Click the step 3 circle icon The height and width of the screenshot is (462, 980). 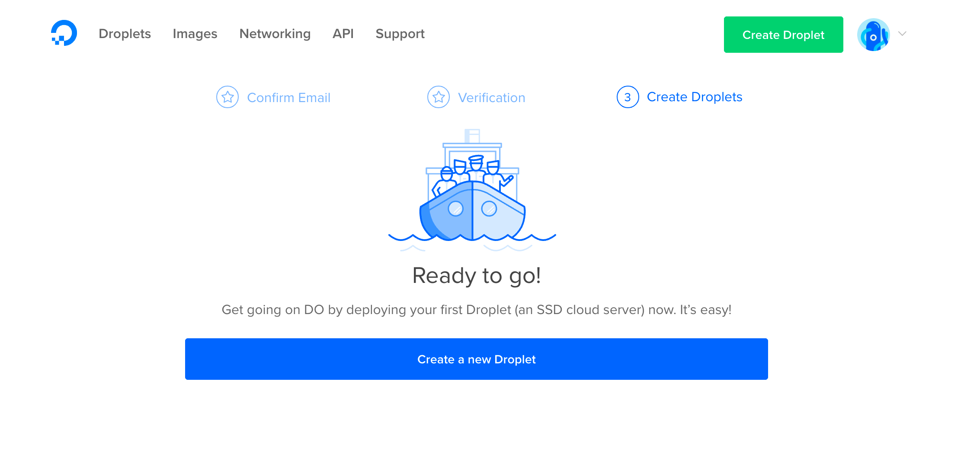click(x=628, y=97)
